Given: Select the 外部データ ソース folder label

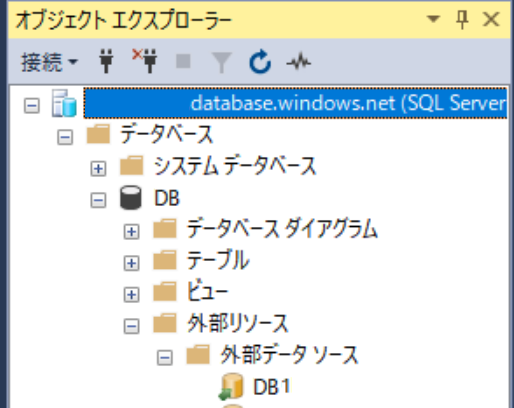Looking at the screenshot, I should (289, 355).
